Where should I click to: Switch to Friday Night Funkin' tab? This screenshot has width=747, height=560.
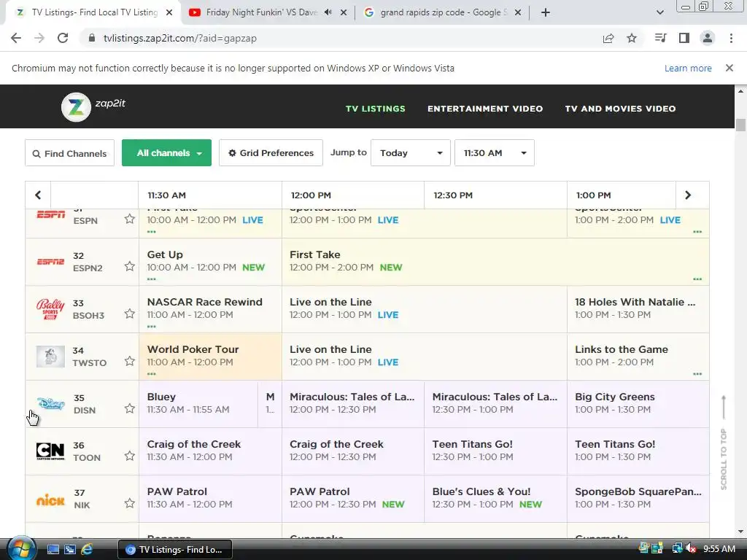click(x=261, y=12)
